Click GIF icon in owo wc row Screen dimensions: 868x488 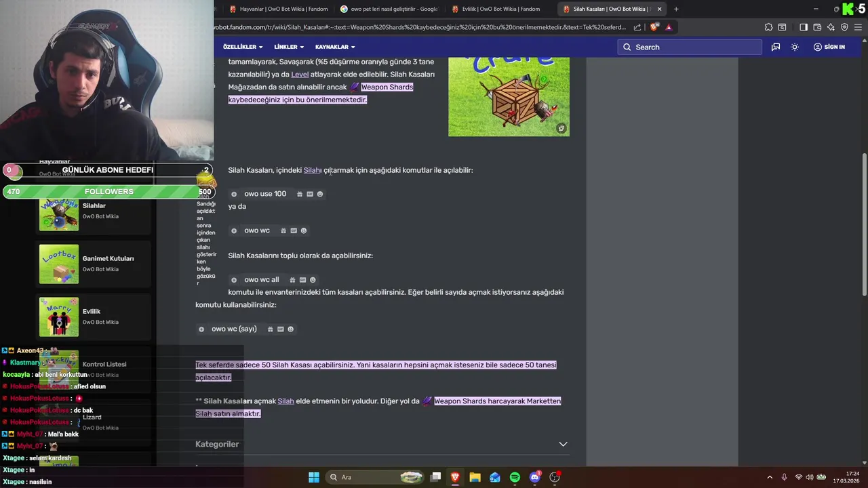(x=294, y=230)
